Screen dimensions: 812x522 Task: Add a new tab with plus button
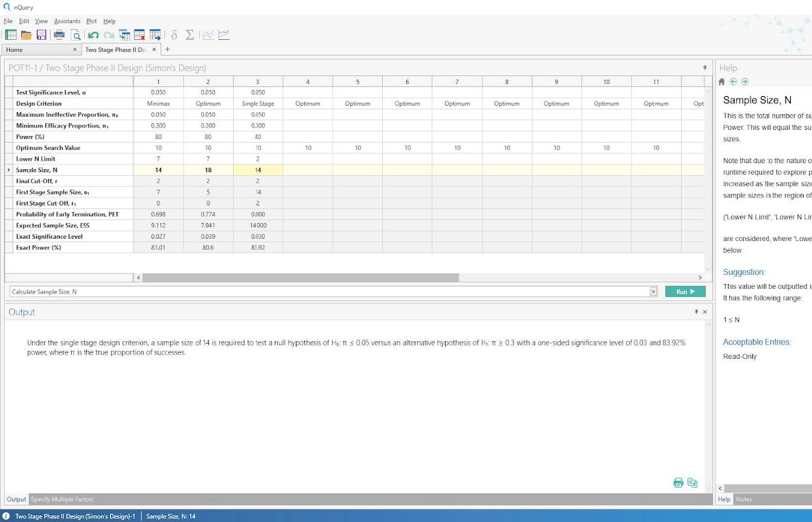click(x=168, y=50)
